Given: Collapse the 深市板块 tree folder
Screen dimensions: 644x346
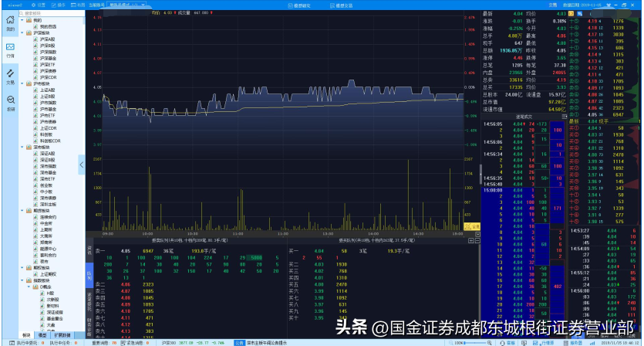Looking at the screenshot, I should point(22,147).
